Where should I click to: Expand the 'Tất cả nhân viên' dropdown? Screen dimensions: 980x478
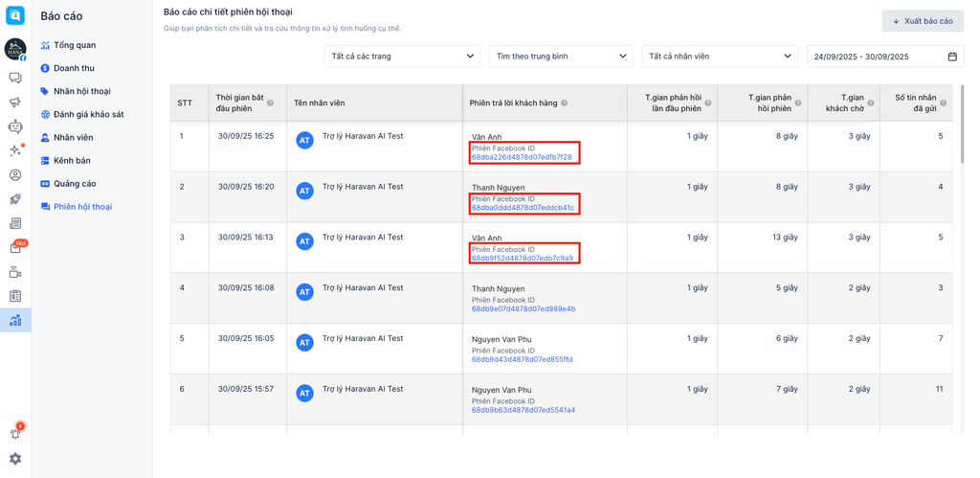coord(720,57)
